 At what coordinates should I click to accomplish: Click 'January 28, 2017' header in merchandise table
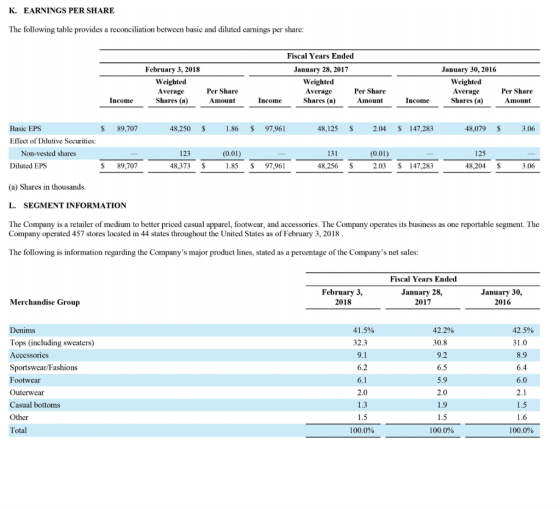[x=422, y=297]
